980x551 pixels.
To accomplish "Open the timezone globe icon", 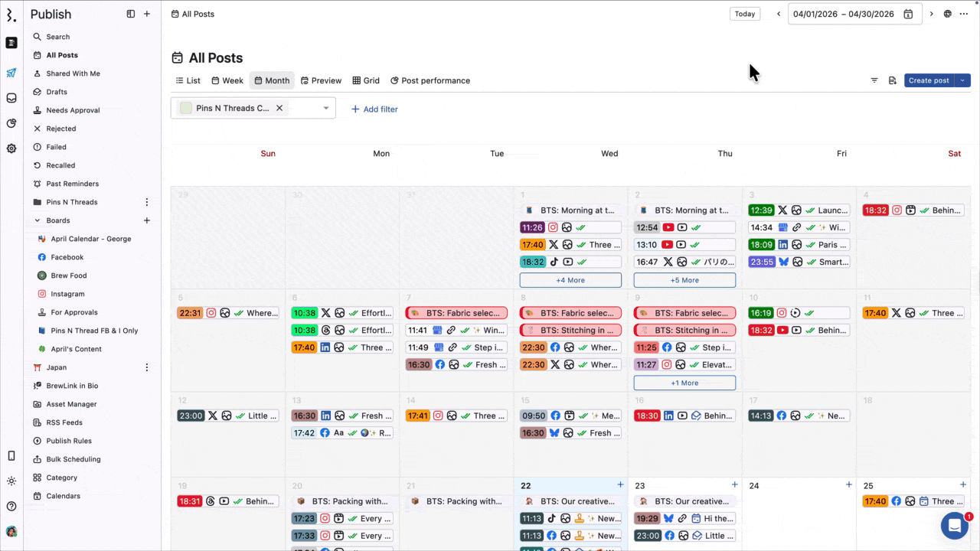I will (x=948, y=14).
